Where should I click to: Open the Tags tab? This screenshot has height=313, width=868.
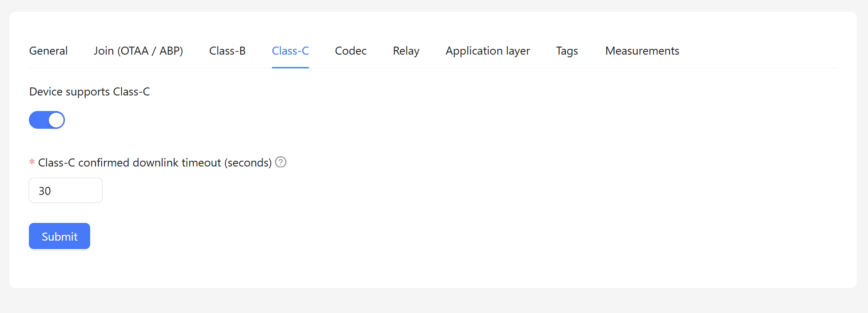(x=567, y=51)
